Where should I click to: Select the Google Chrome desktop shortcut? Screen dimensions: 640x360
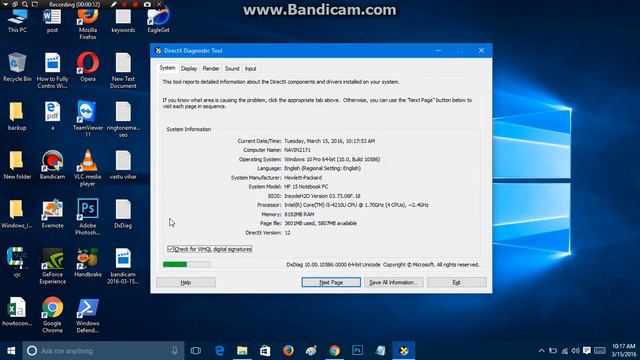coord(52,315)
